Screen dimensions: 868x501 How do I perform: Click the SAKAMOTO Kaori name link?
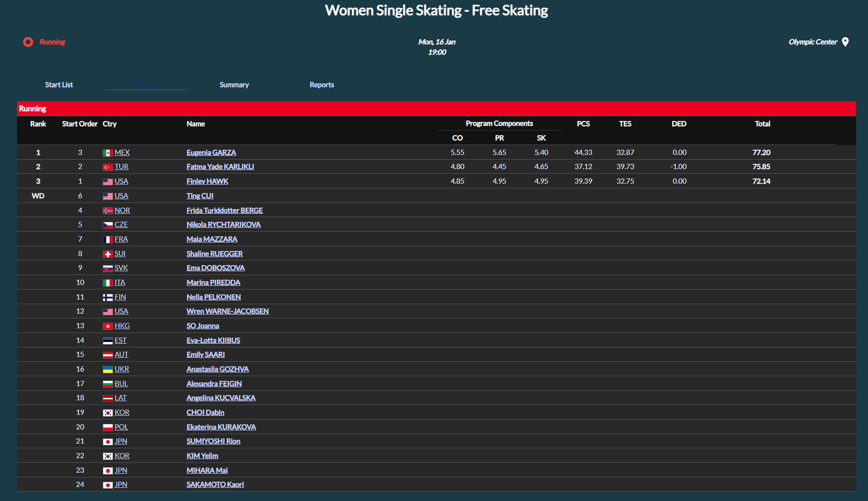[x=215, y=485]
